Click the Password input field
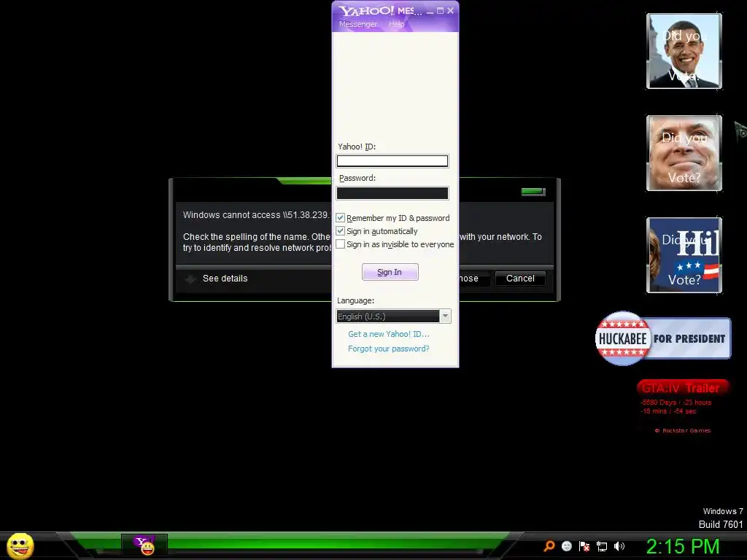This screenshot has height=560, width=747. (x=392, y=192)
